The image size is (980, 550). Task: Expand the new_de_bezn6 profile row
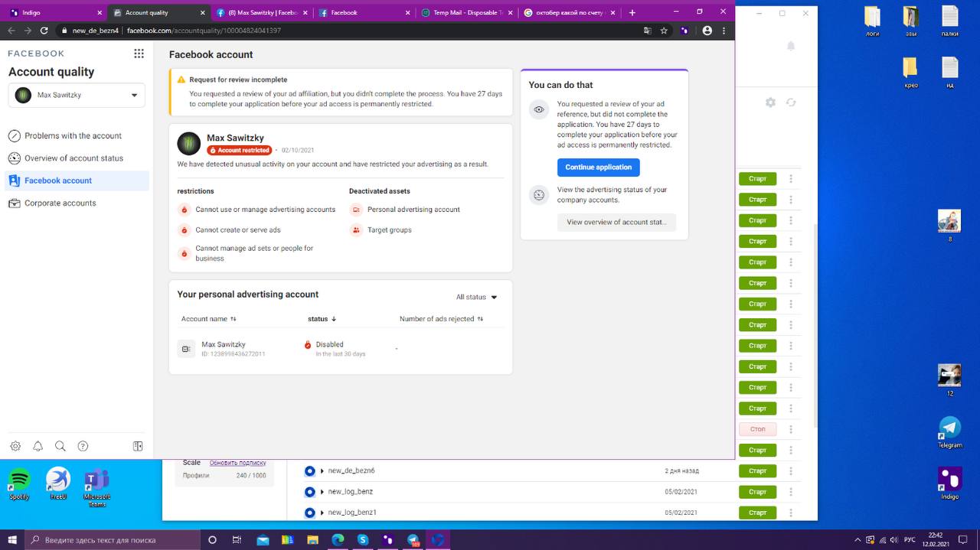click(322, 471)
